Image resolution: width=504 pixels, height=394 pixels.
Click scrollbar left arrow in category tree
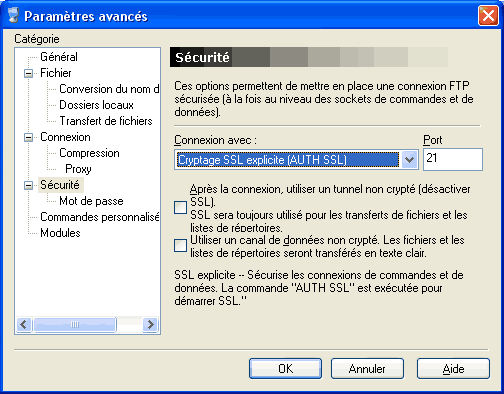24,324
